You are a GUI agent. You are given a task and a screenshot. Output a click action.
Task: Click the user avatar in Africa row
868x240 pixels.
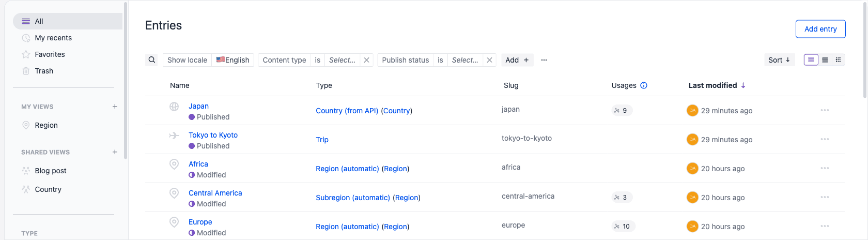point(692,169)
